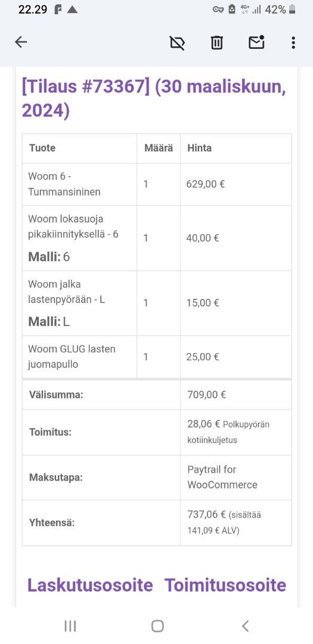This screenshot has width=313, height=644.
Task: Tap the Laskutusosoite heading
Action: [90, 585]
